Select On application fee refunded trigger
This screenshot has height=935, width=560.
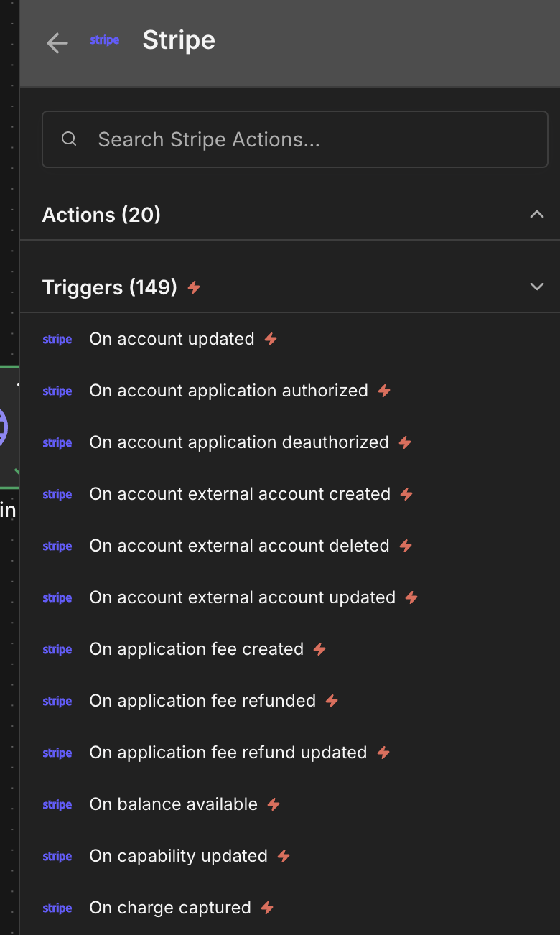290,701
